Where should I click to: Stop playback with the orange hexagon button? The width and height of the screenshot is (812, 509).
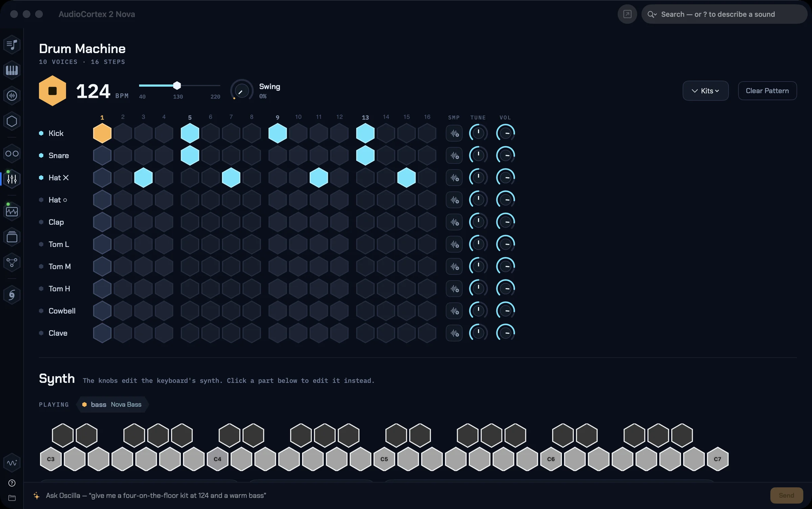pos(52,91)
